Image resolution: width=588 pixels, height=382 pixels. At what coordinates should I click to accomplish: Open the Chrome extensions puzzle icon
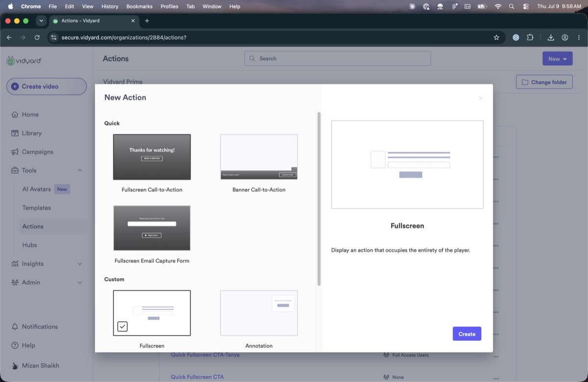tap(530, 37)
